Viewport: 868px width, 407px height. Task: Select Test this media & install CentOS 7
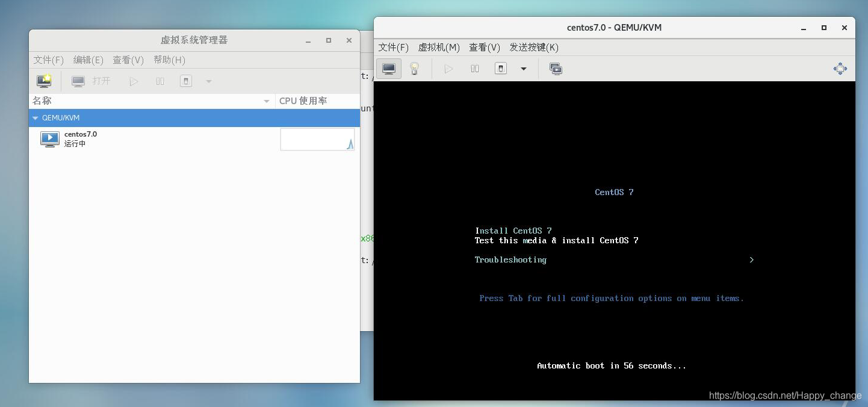point(557,240)
